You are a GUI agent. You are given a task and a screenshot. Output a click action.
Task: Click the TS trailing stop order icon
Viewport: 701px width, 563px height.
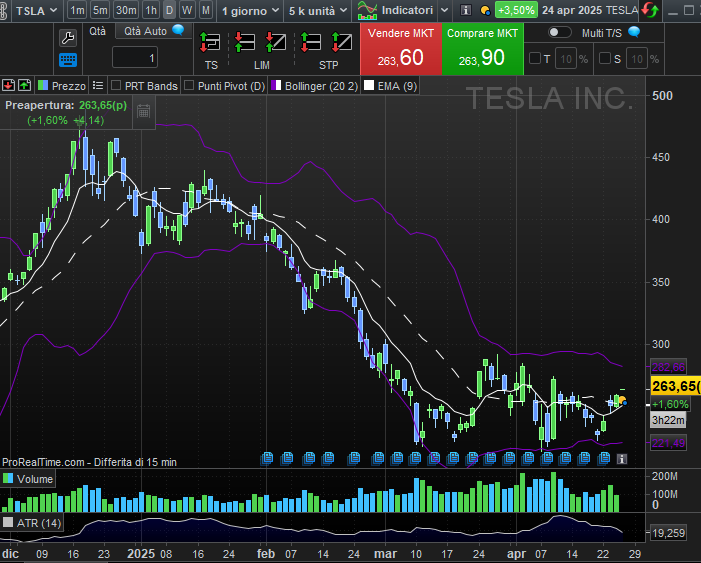coord(210,43)
